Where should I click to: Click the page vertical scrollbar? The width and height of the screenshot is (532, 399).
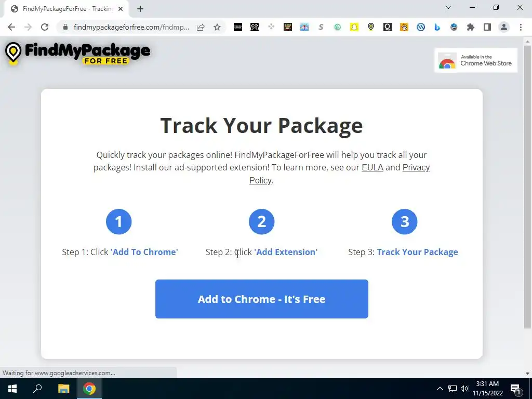pyautogui.click(x=527, y=186)
